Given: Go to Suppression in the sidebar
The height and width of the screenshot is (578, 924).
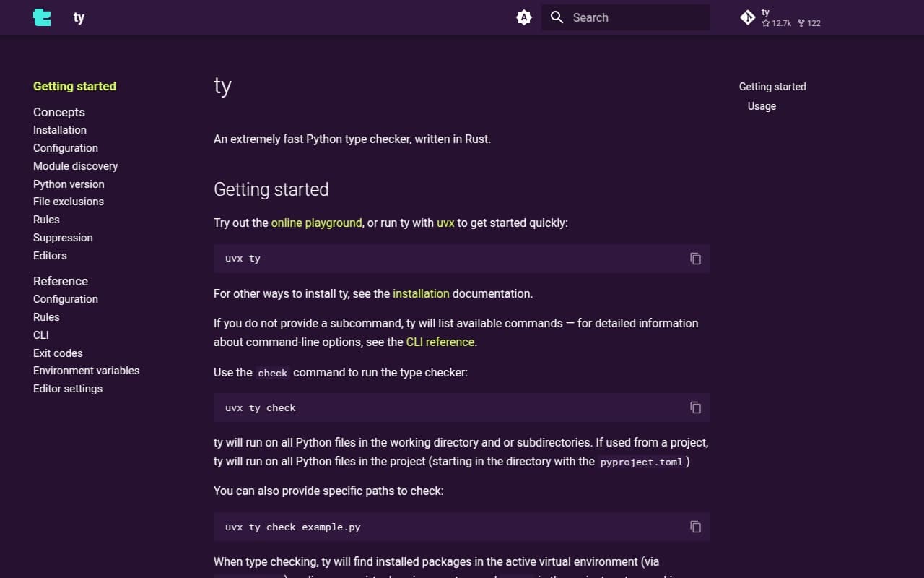Looking at the screenshot, I should [63, 237].
